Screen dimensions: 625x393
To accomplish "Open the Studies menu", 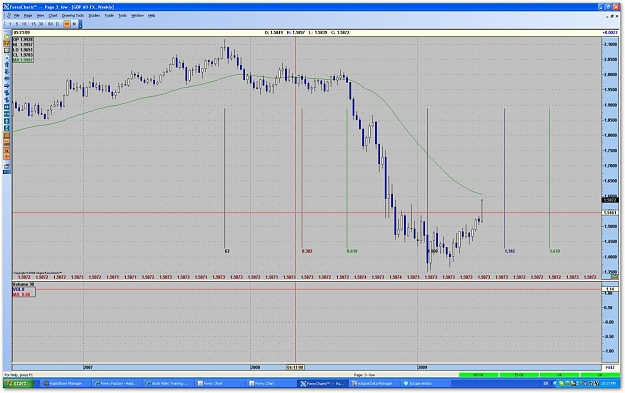I will tap(94, 16).
